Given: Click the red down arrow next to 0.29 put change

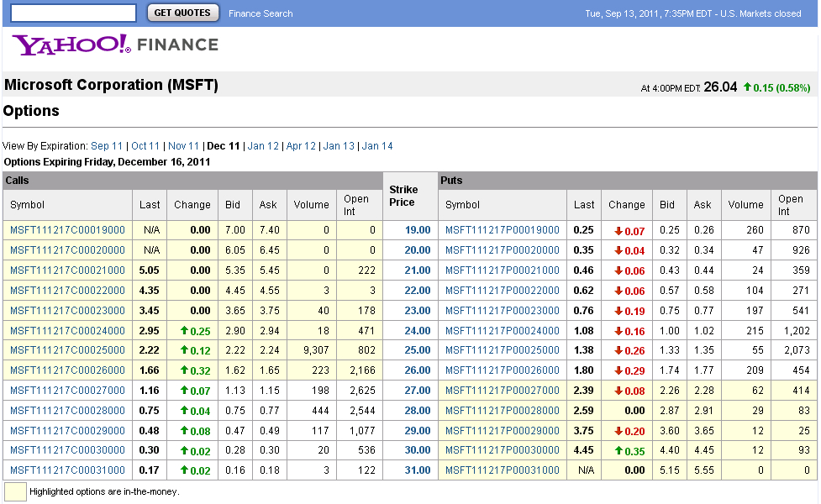Looking at the screenshot, I should 618,370.
